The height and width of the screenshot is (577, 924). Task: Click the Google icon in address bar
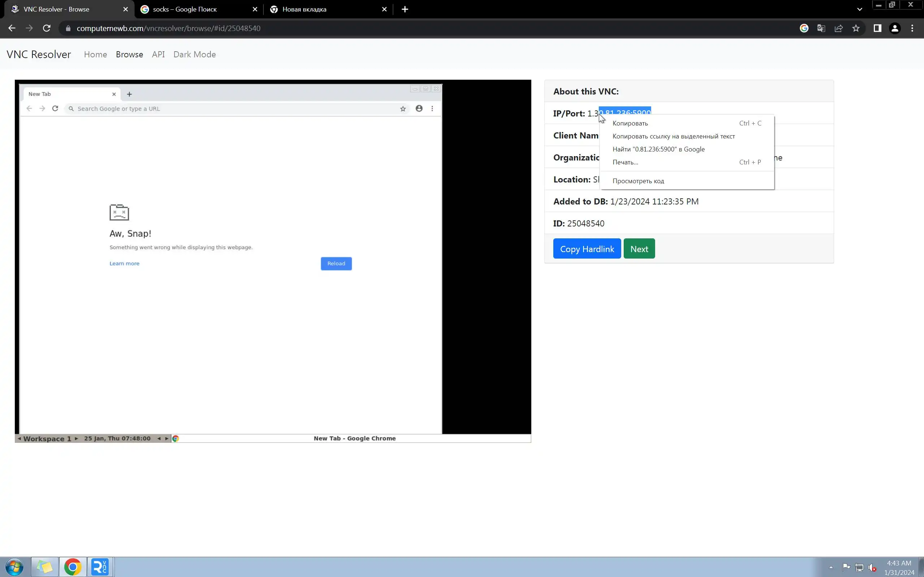[804, 28]
